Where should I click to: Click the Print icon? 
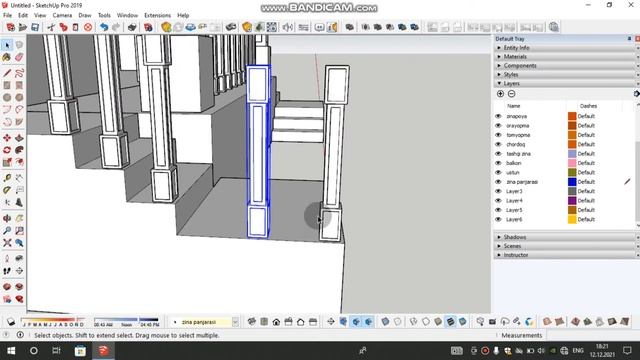(x=132, y=27)
